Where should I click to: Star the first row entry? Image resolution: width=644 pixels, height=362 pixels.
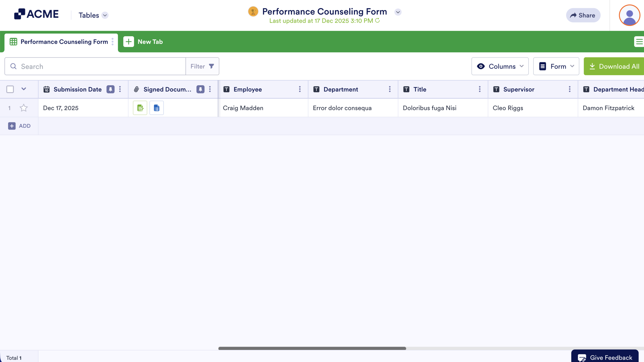pos(24,108)
